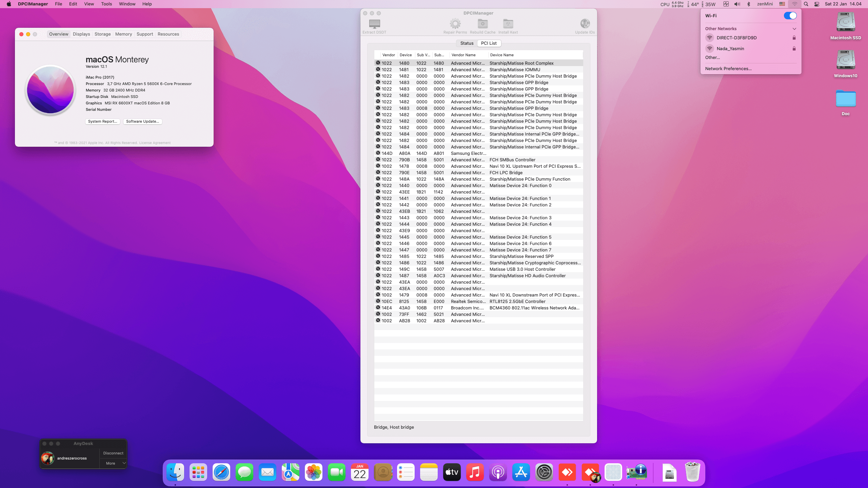Sort by the Device Name column header
This screenshot has width=868, height=488.
[535, 55]
